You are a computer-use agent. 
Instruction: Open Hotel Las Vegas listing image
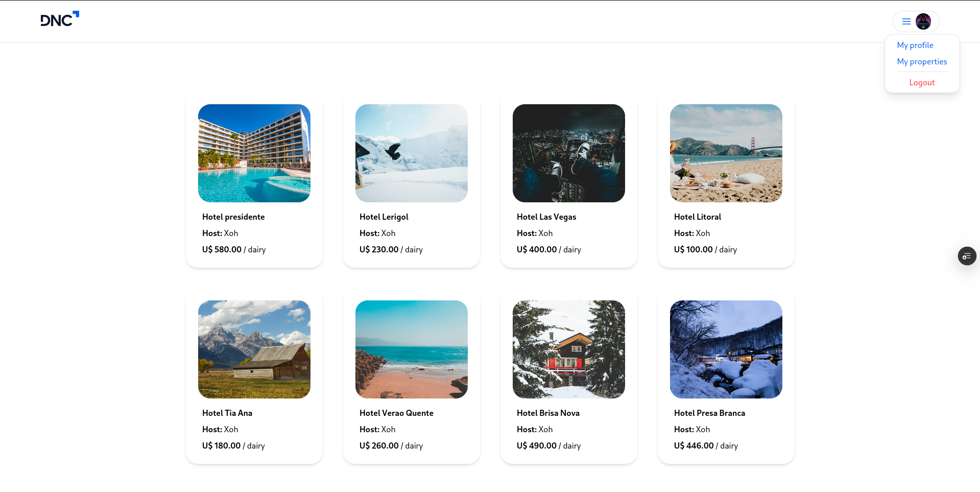[568, 153]
